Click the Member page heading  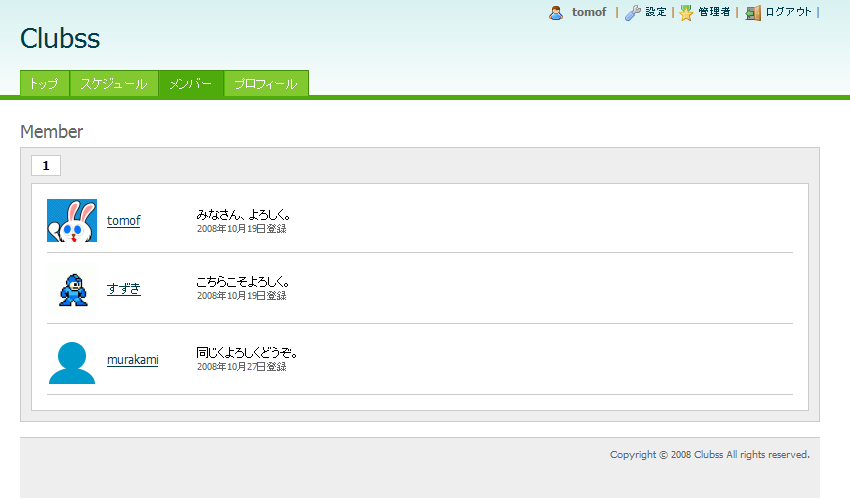coord(51,132)
